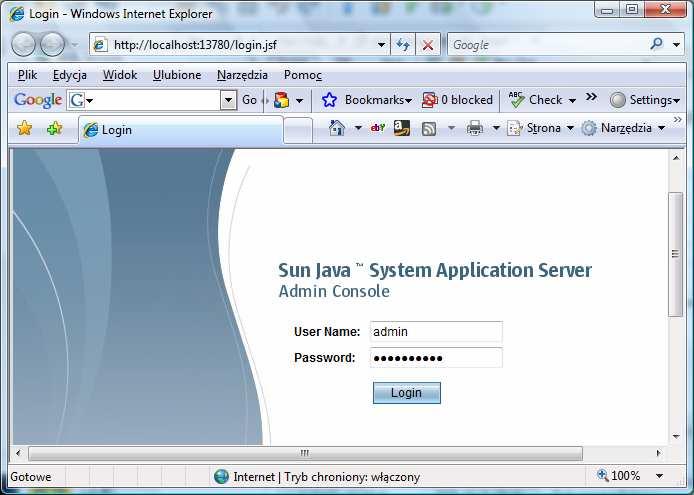Viewport: 694px width, 495px height.
Task: Click the vertical scrollbar thumb
Action: pyautogui.click(x=675, y=254)
